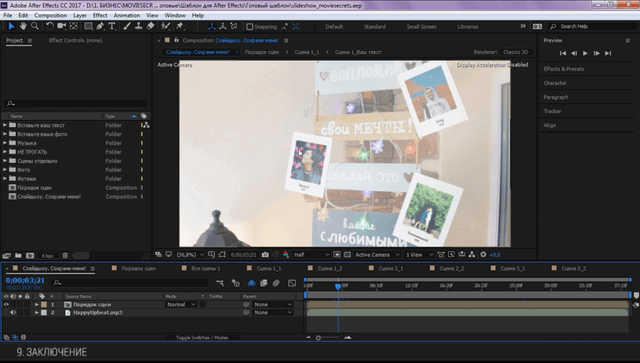This screenshot has height=363, width=640.
Task: Expand the Футажи folder
Action: pos(5,178)
